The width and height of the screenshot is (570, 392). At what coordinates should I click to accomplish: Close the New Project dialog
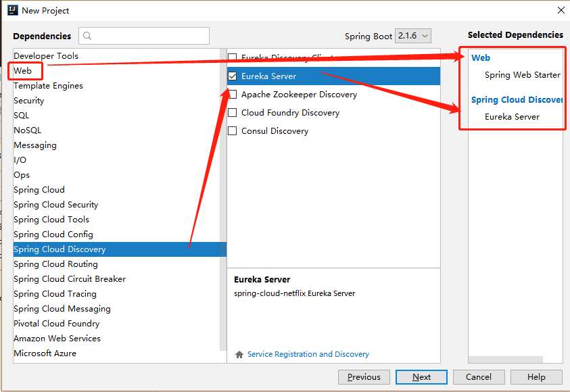(561, 10)
